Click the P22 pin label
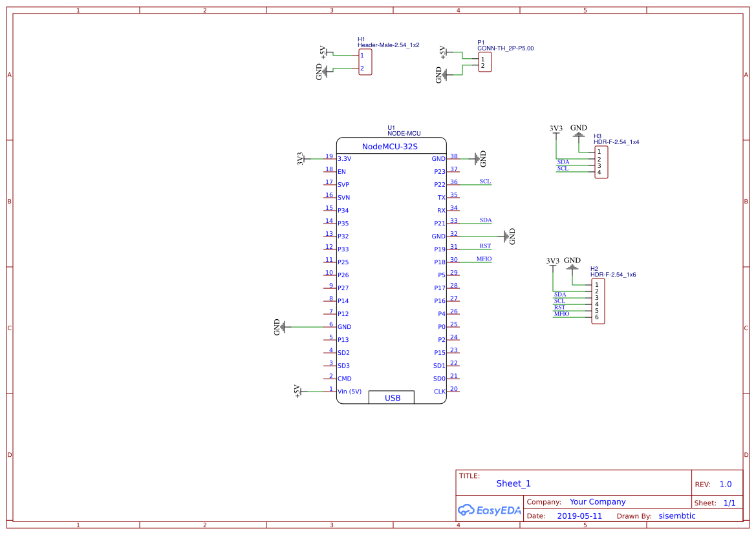Screen dimensions: 756x535 440,184
